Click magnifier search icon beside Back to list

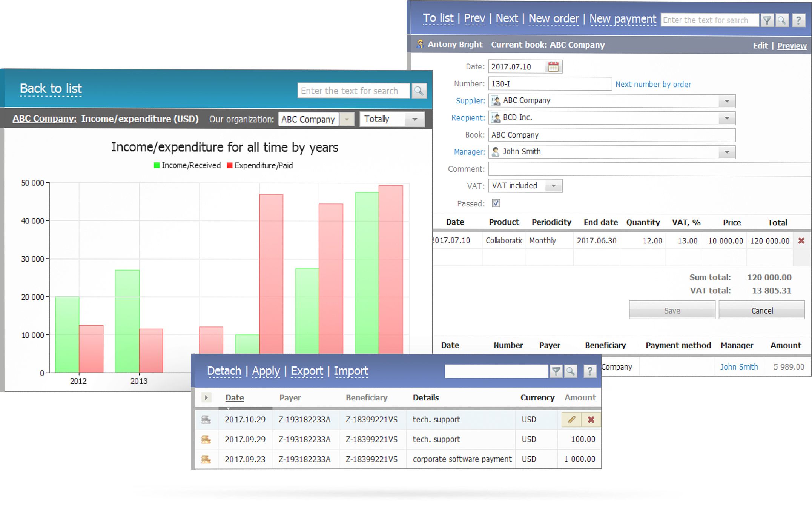419,91
